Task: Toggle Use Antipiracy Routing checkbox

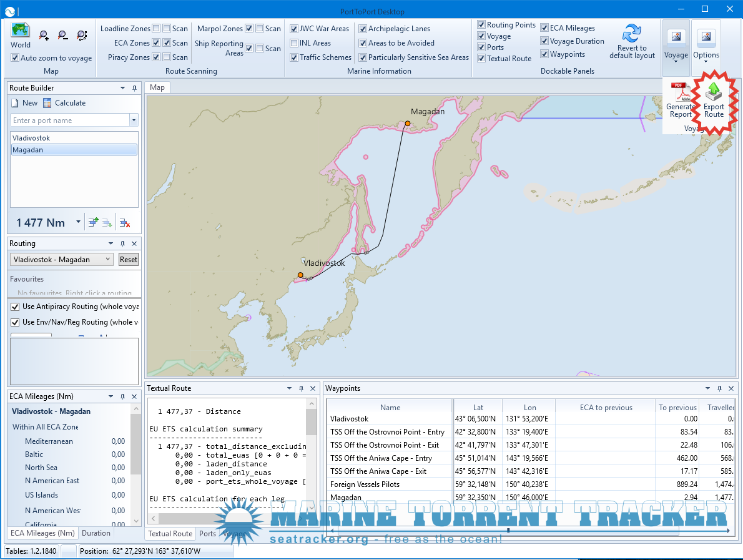Action: click(15, 307)
